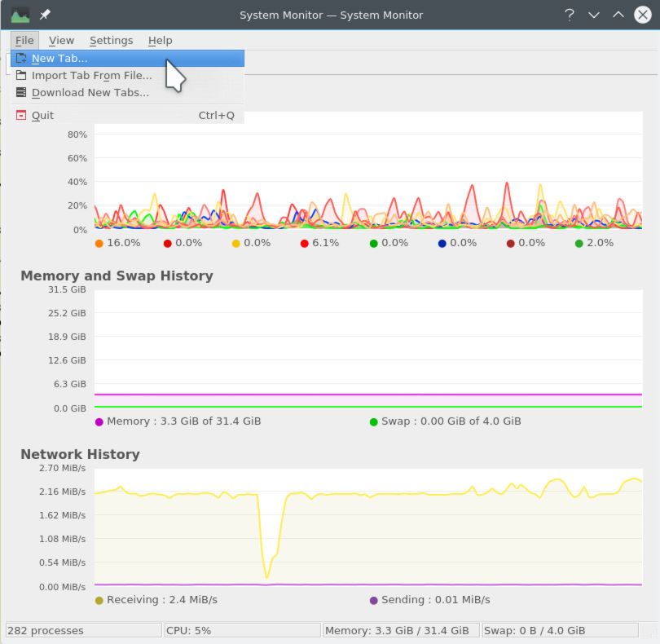660x644 pixels.
Task: Click the 0.54 MiB/s axis label
Action: tap(62, 562)
